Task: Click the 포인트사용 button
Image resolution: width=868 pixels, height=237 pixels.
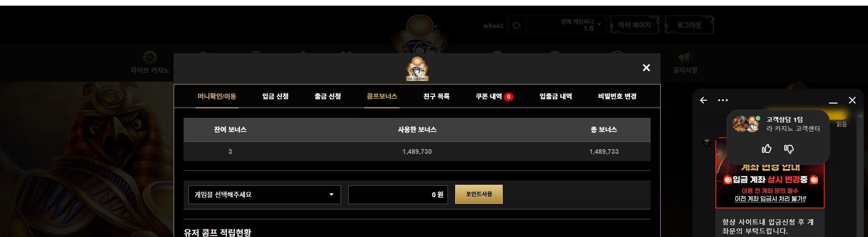Action: [479, 194]
